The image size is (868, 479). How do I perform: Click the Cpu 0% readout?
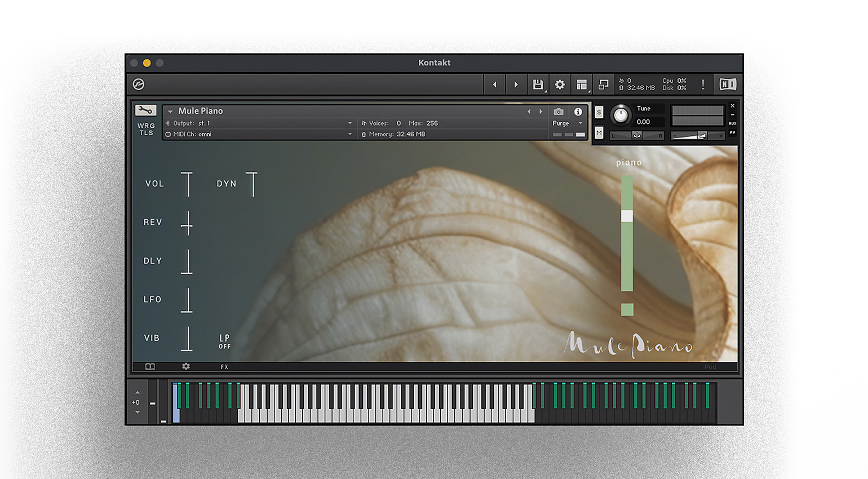click(674, 81)
